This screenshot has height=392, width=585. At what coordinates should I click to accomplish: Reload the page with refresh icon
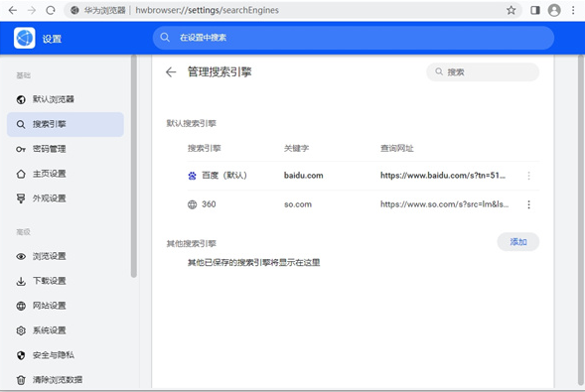(x=51, y=10)
